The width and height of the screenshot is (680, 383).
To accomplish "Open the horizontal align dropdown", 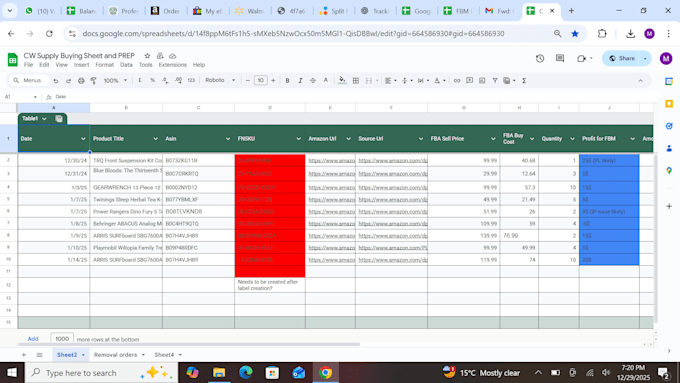I will pyautogui.click(x=391, y=80).
